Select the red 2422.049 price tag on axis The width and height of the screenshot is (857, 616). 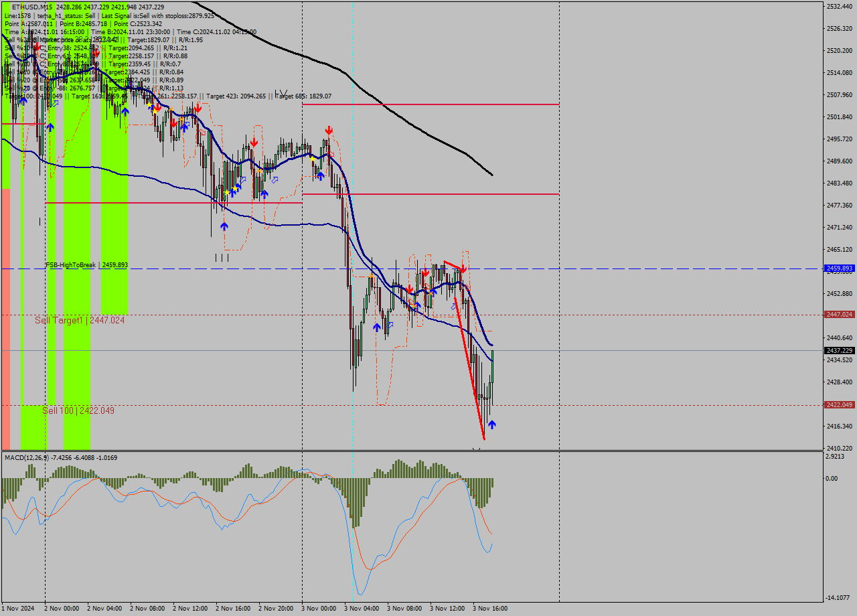[840, 404]
